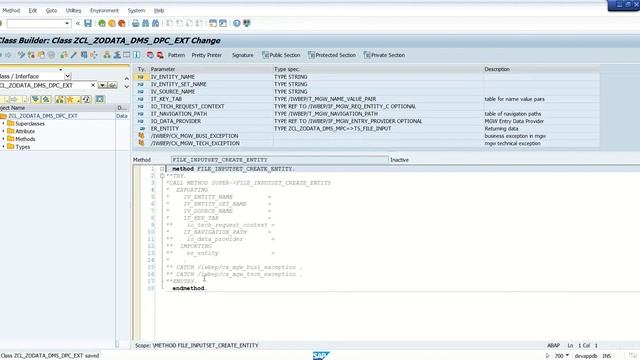Click the favorites star icon in navigator
The width and height of the screenshot is (640, 360).
coord(70,99)
